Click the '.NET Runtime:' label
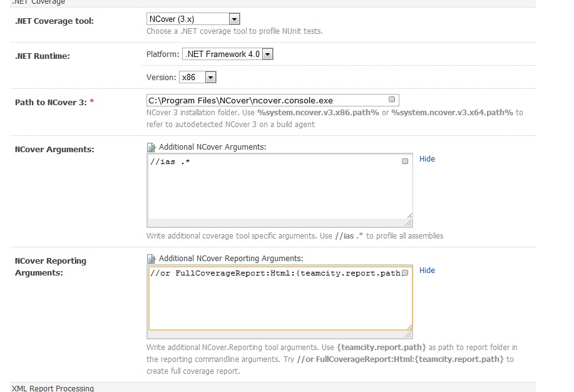 point(42,56)
